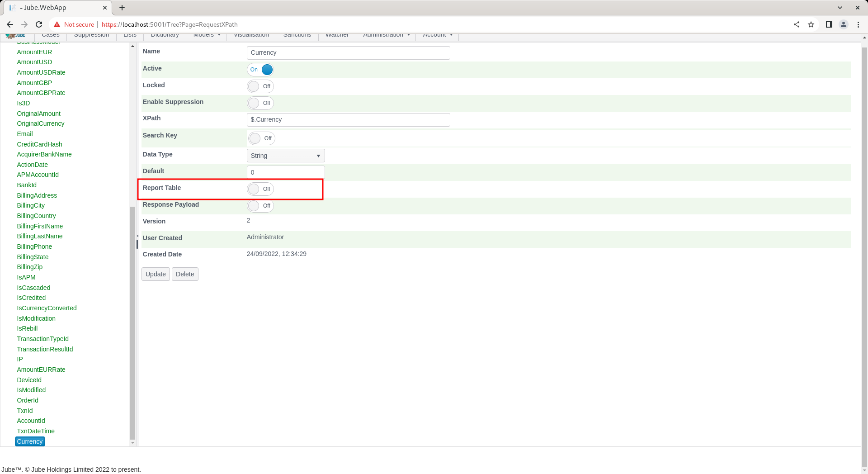Click the XPath input field

click(x=349, y=120)
